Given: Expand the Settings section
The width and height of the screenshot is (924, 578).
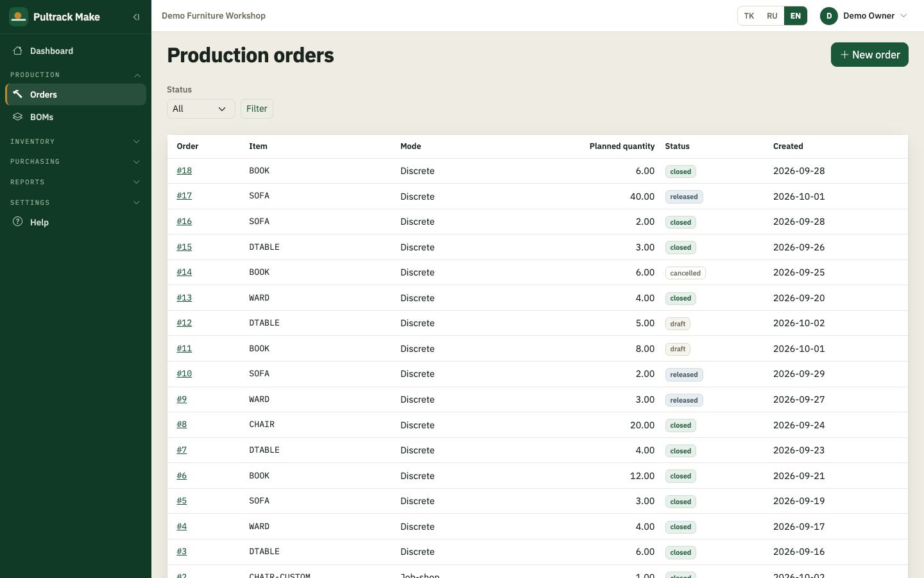Looking at the screenshot, I should tap(76, 202).
